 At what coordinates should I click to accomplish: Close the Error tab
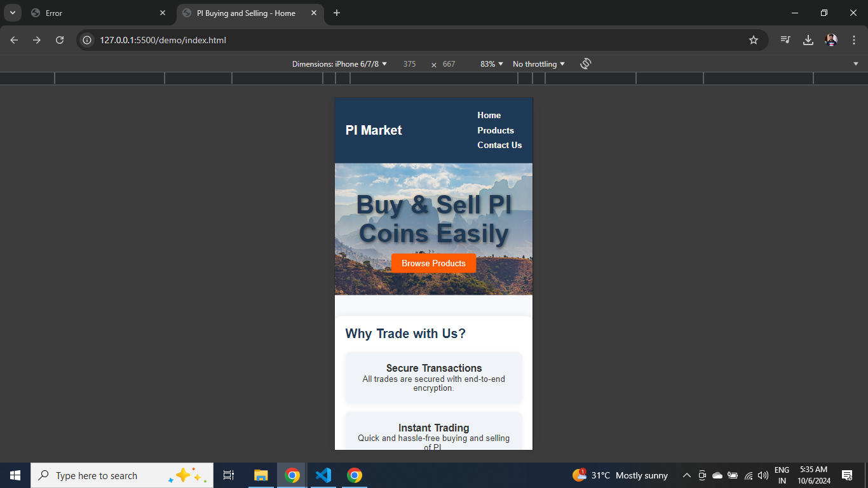[163, 13]
